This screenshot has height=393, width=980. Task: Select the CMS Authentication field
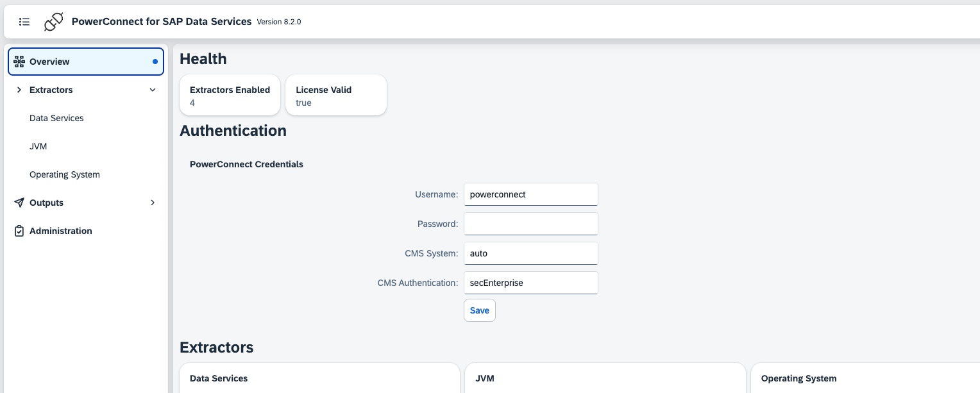pos(530,283)
